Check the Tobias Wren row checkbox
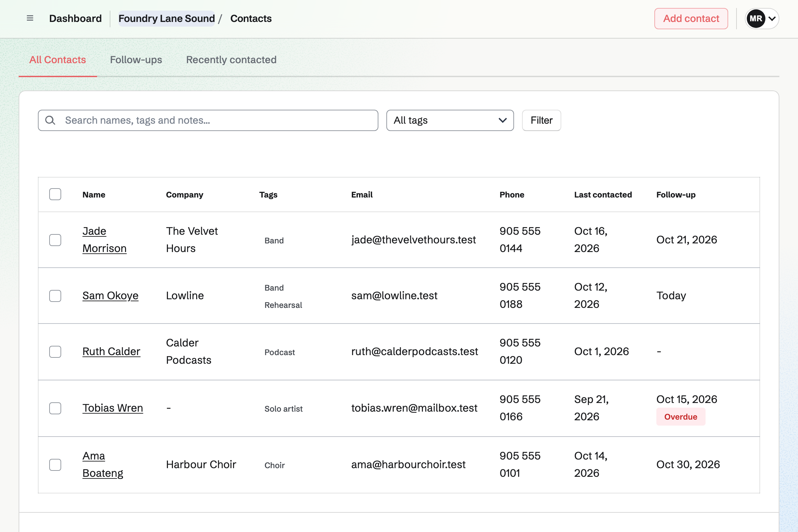The image size is (798, 532). tap(55, 408)
